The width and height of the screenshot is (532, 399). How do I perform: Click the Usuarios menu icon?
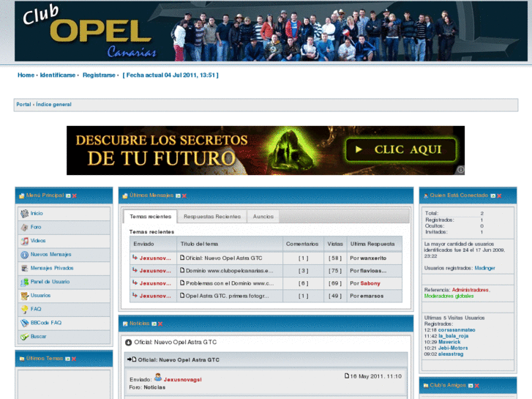pyautogui.click(x=24, y=296)
